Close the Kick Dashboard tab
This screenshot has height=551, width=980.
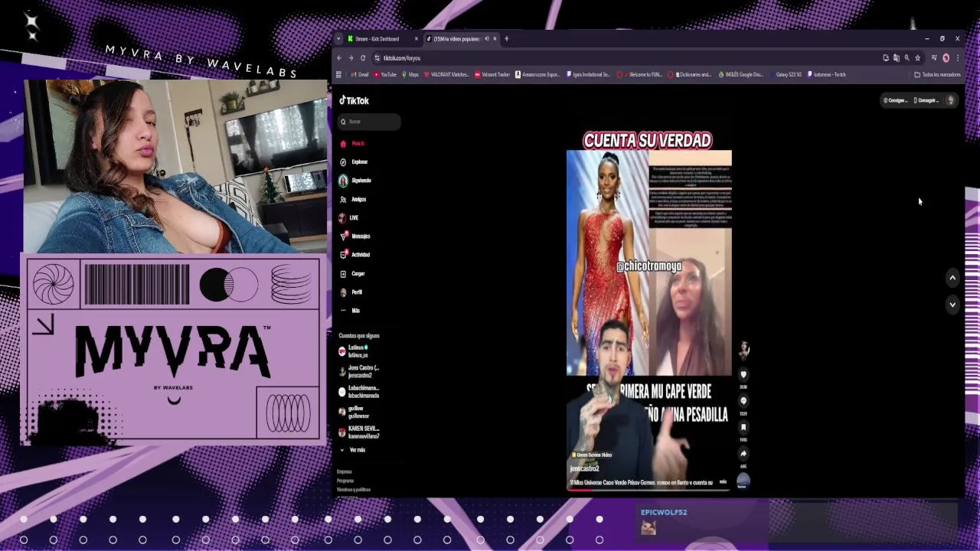[416, 38]
